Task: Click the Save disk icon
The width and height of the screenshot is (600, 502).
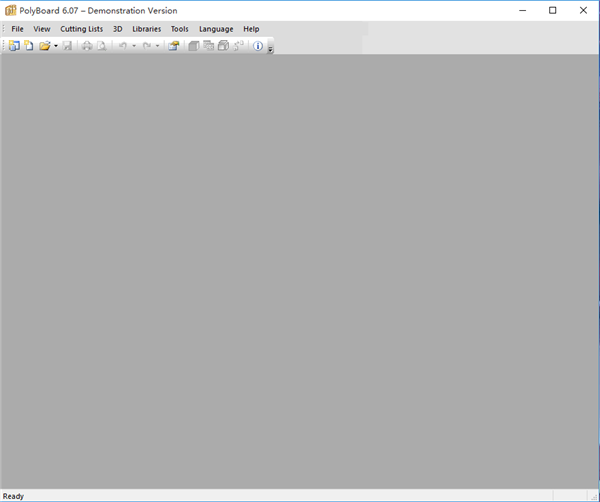Action: coord(67,46)
